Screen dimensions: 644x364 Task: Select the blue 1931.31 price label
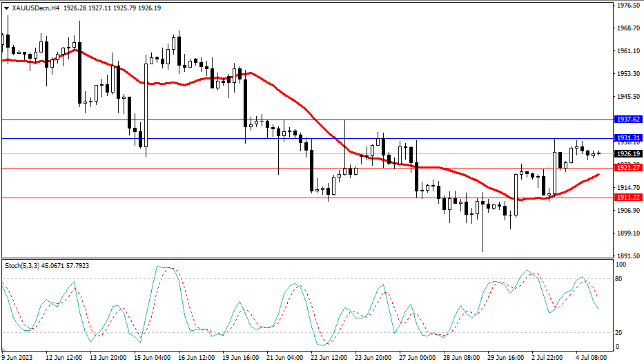pyautogui.click(x=628, y=138)
